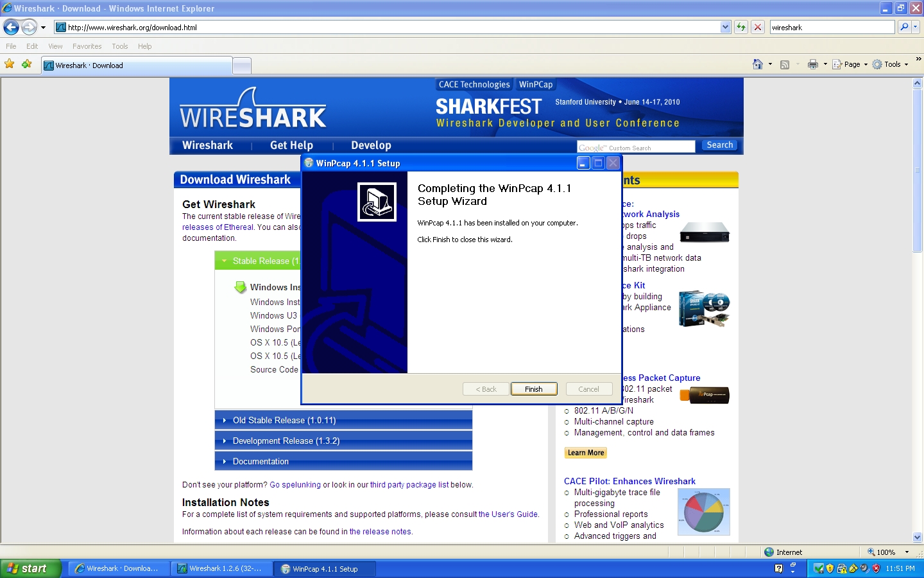Click the RSS Feeds icon
The image size is (924, 578).
click(x=784, y=64)
